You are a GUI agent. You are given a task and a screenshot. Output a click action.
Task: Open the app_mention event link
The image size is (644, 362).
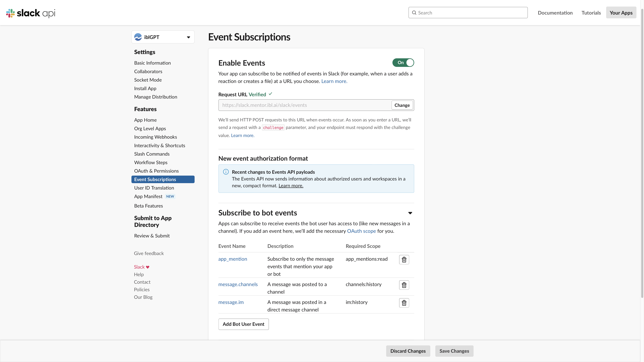[x=232, y=259]
